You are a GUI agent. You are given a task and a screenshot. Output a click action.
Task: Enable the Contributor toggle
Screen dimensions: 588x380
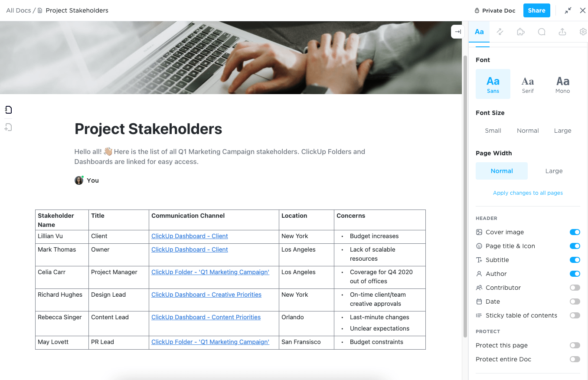[575, 288]
